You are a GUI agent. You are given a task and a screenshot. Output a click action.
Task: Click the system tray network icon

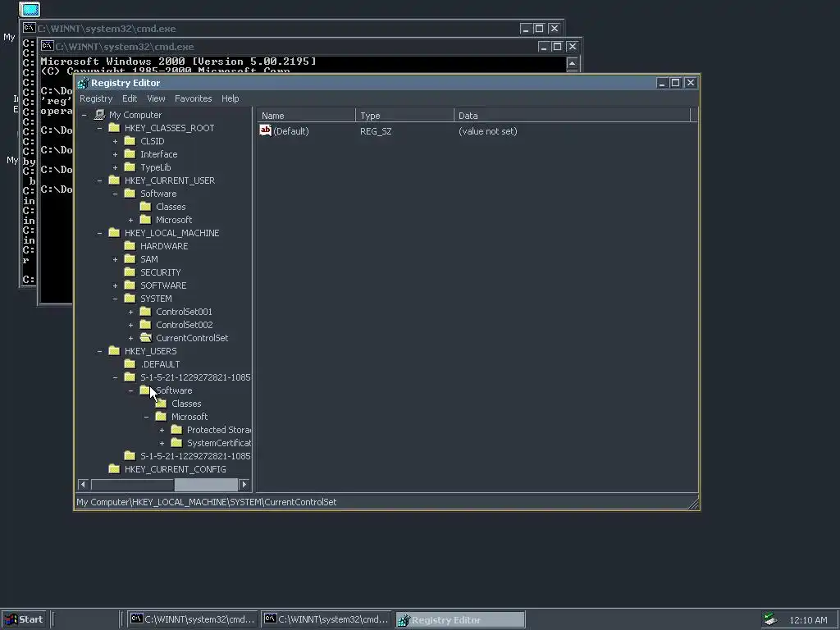click(770, 619)
